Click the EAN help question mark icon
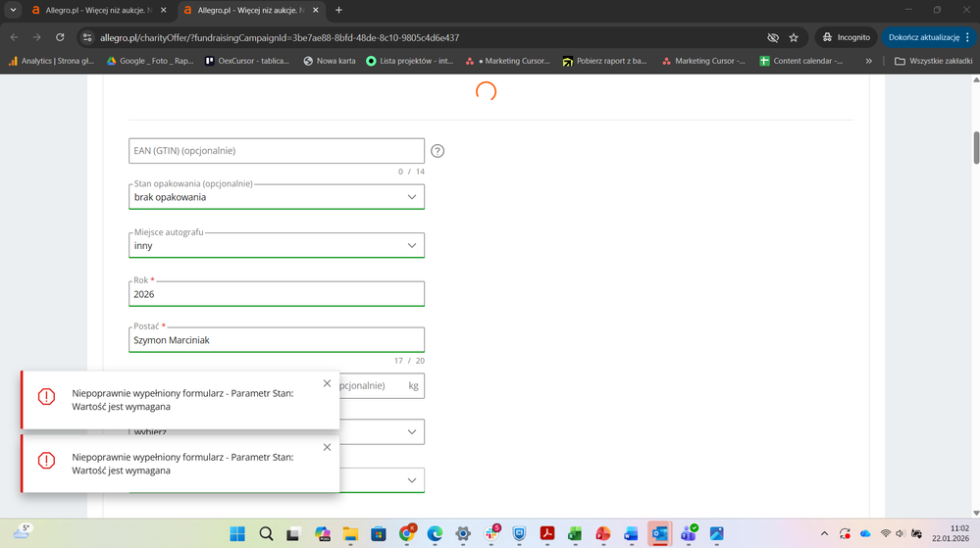 (438, 151)
